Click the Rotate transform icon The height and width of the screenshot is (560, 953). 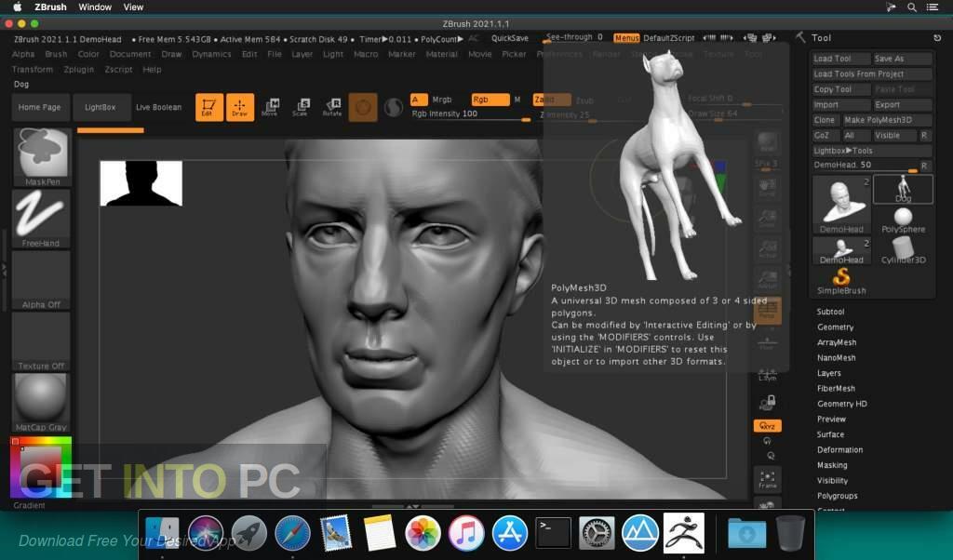click(x=332, y=107)
